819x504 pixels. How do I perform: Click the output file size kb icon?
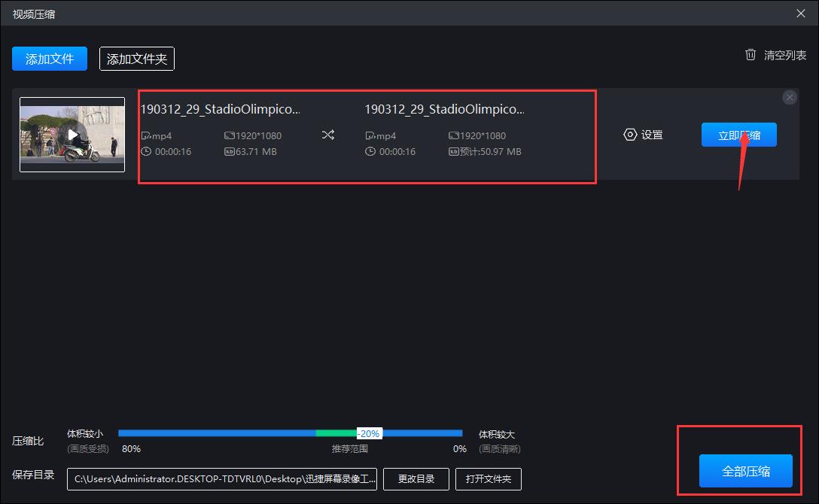tap(453, 152)
